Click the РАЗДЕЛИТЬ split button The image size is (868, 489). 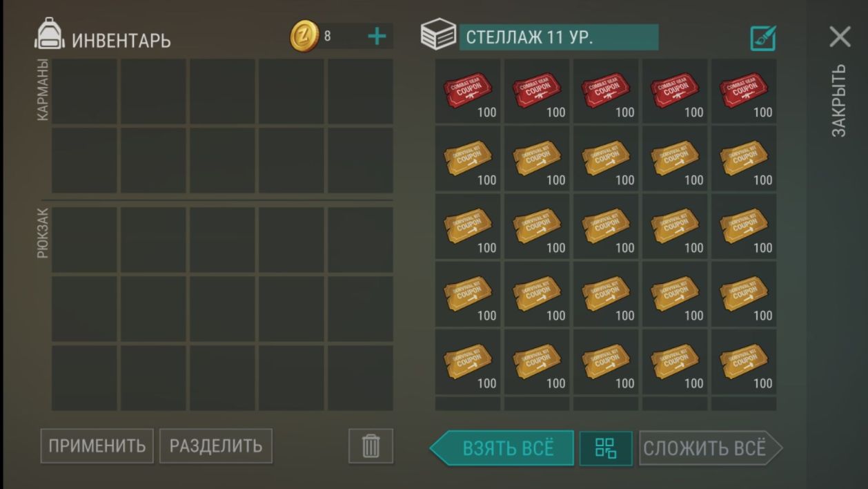(x=216, y=445)
